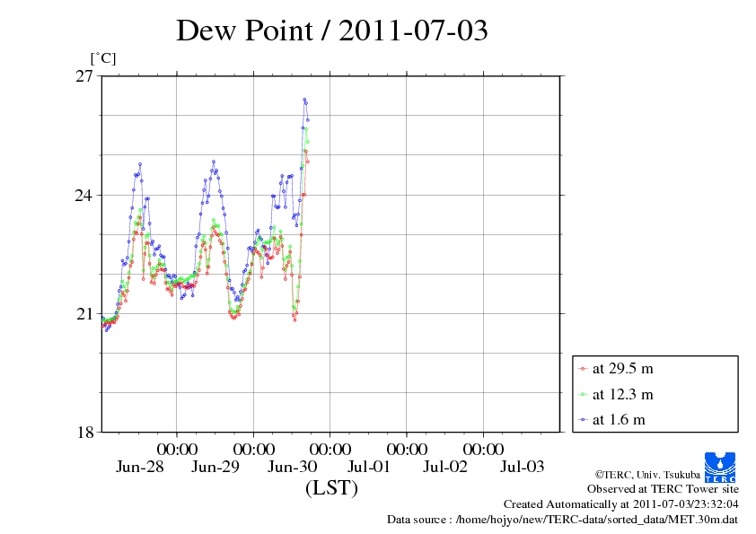Click the Jul-03 date label
756x534 pixels.
[523, 467]
